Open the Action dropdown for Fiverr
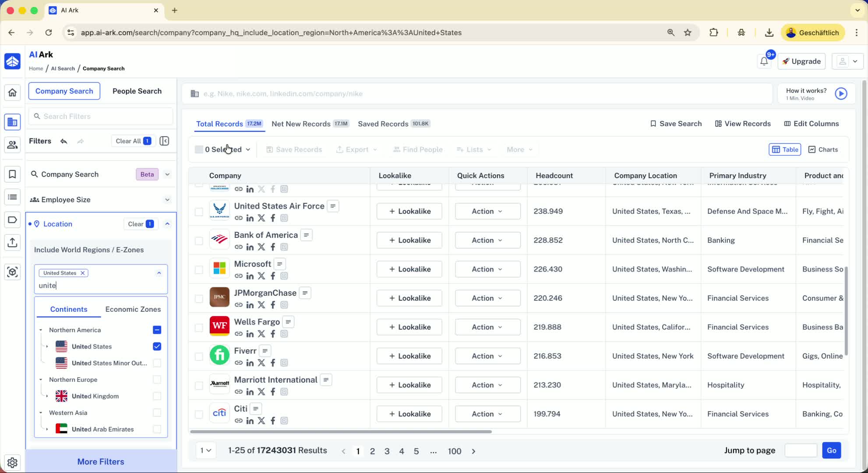The height and width of the screenshot is (473, 868). (x=487, y=356)
